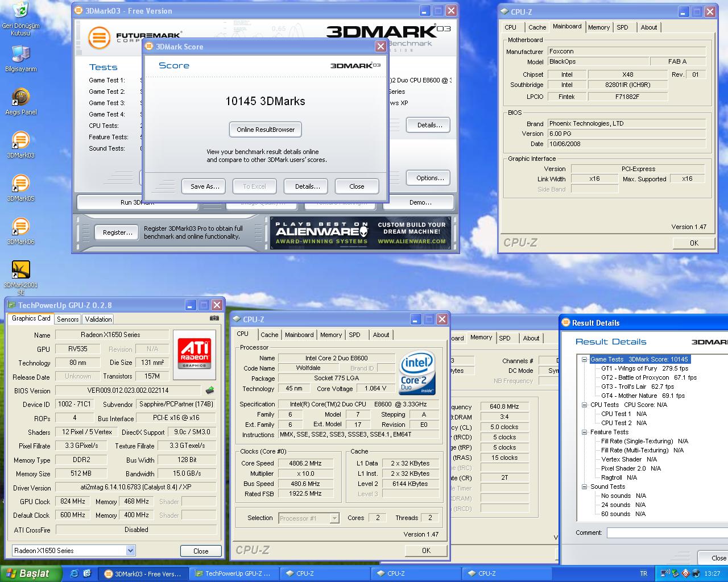Switch to Validation tab in GPU-Z

[98, 319]
